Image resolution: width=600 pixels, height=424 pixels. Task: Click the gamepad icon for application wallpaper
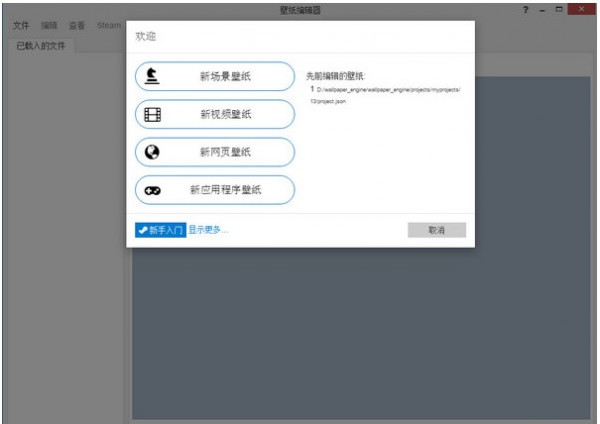pyautogui.click(x=152, y=190)
